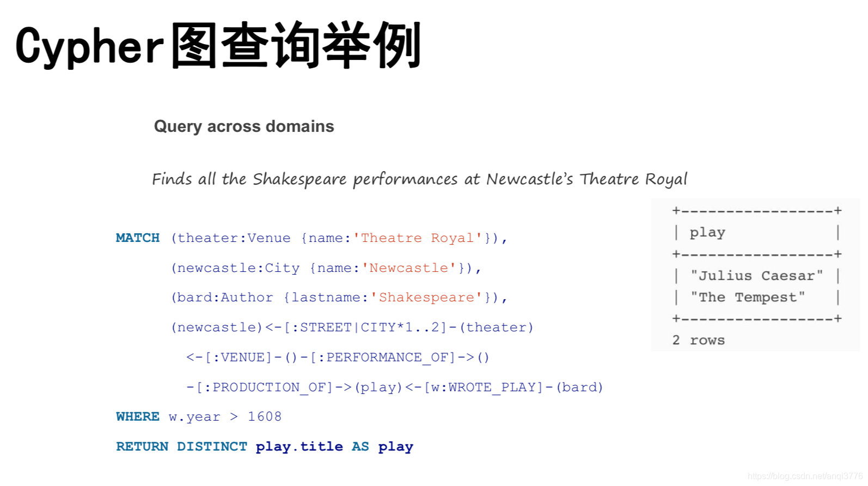Image resolution: width=868 pixels, height=486 pixels.
Task: Click the WHERE keyword
Action: [138, 417]
